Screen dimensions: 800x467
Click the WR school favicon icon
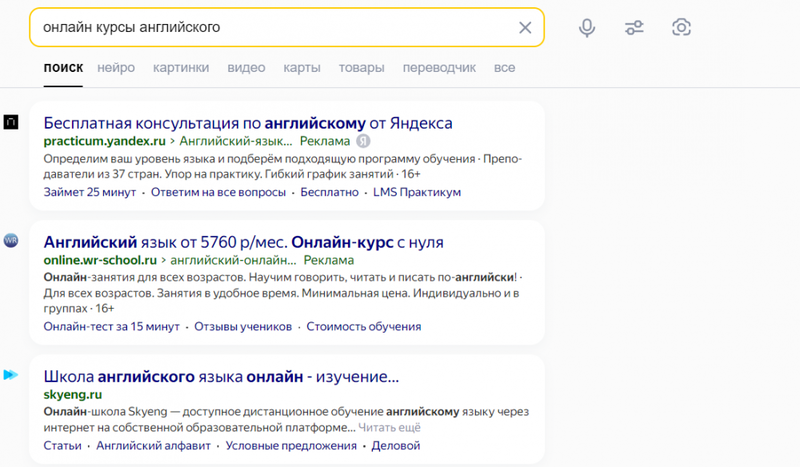pyautogui.click(x=11, y=240)
